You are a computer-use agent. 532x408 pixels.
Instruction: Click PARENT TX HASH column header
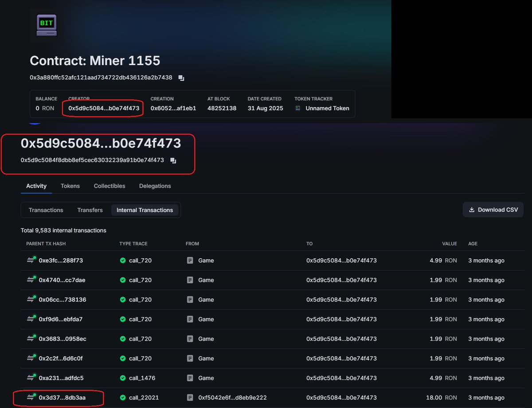46,244
